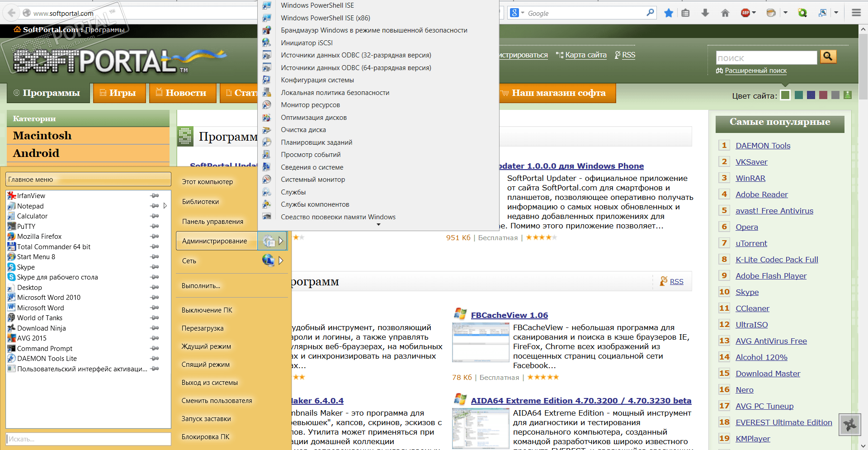Select the red site color swatch

823,95
